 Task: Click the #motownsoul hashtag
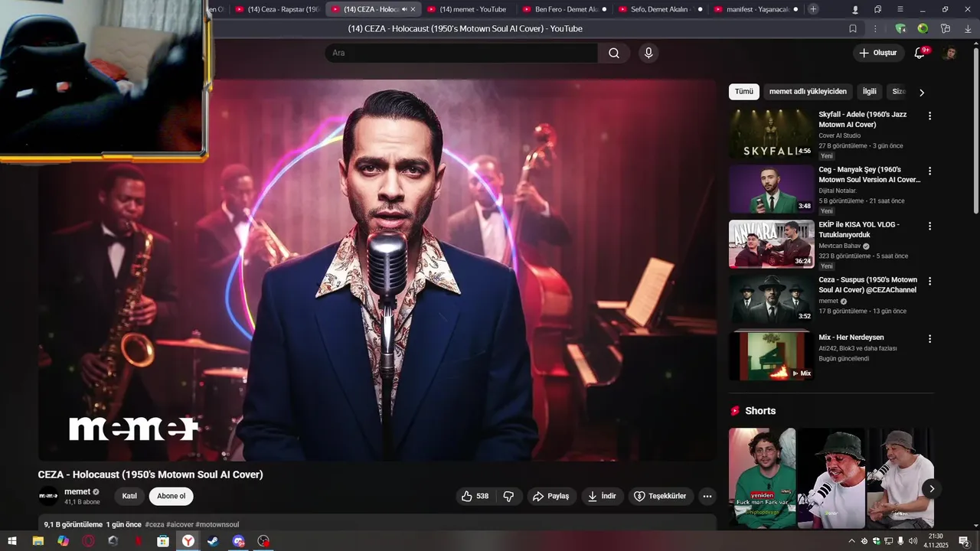click(217, 524)
